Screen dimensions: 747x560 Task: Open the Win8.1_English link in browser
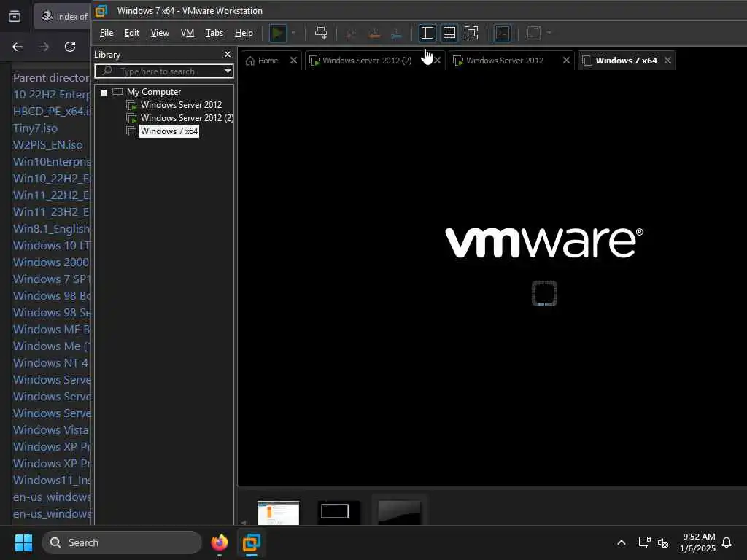click(52, 228)
